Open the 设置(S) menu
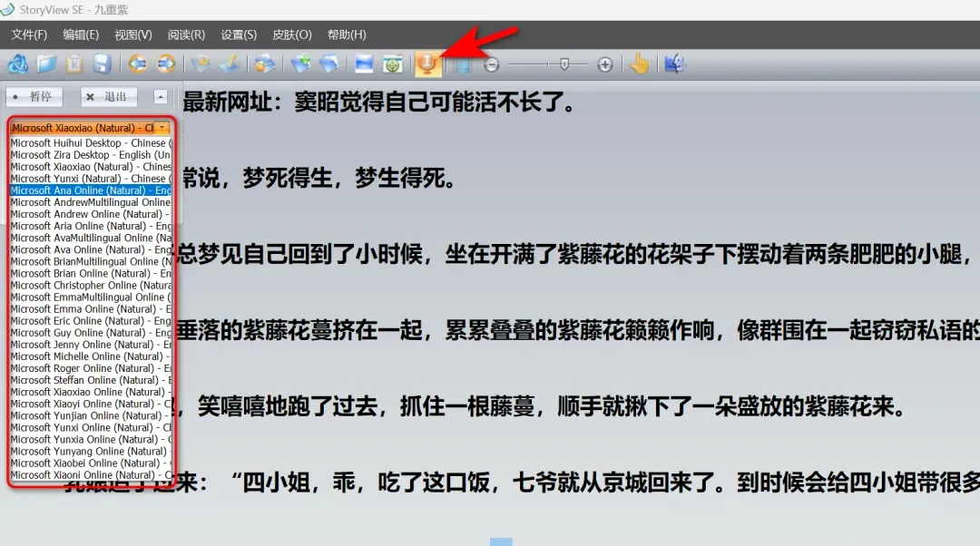This screenshot has width=980, height=546. (239, 35)
